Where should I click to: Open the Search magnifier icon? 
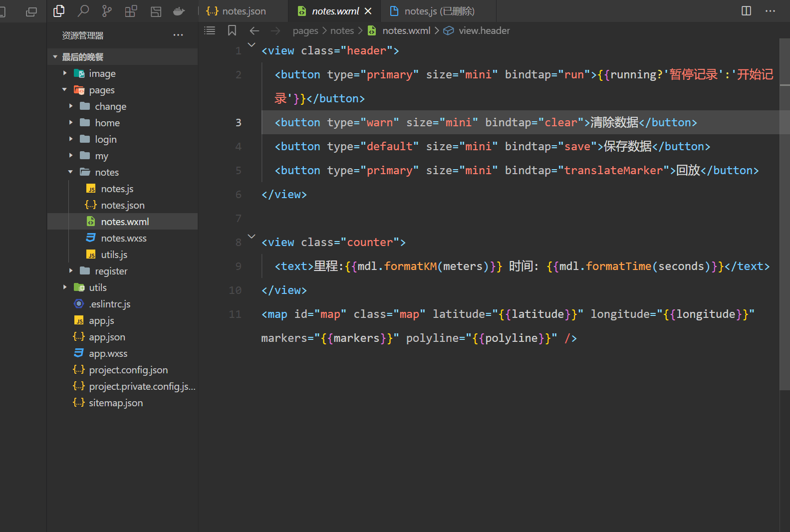(83, 11)
